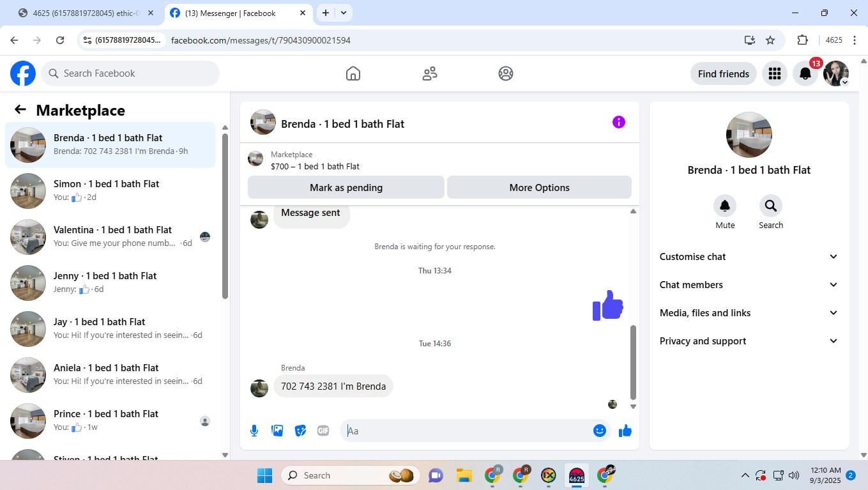
Task: Open the browser tab search dropdown
Action: 344,13
